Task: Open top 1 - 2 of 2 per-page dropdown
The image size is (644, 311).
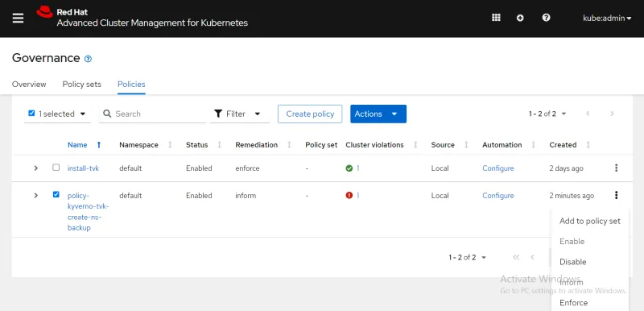Action: point(547,114)
